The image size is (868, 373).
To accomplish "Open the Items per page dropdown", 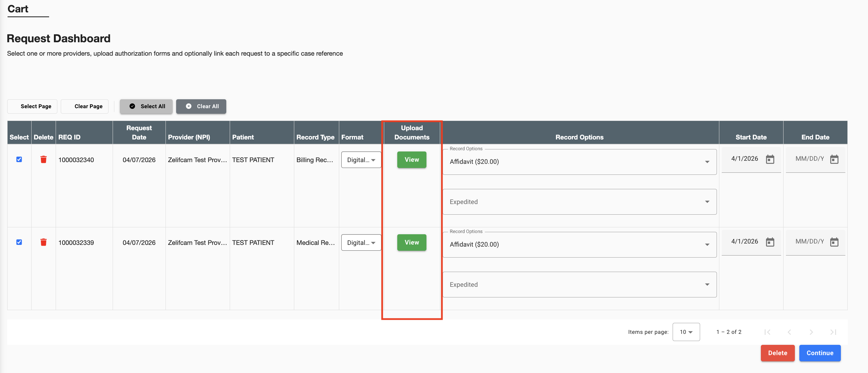I will [686, 332].
